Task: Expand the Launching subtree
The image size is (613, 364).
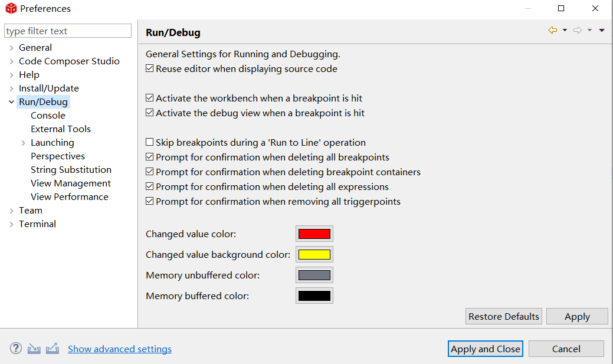Action: tap(23, 143)
